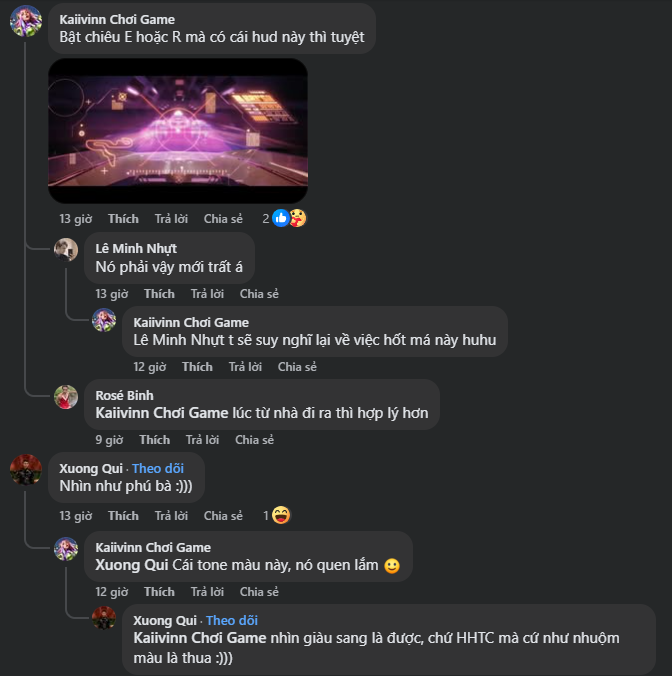Click Xuong Qui's top comment avatar
Viewport: 672px width, 676px height.
(25, 470)
